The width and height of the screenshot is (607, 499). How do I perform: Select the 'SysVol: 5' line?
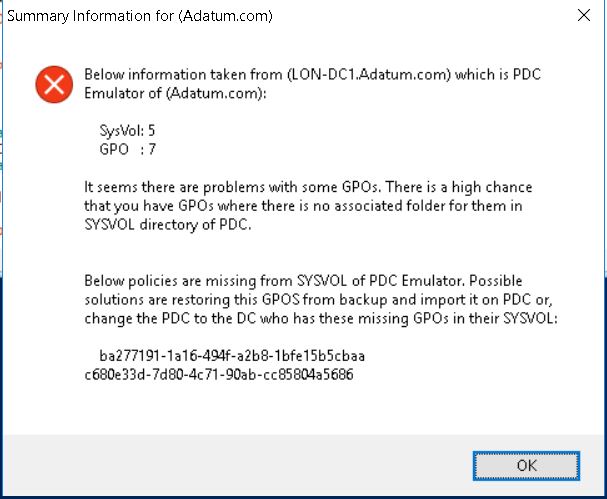pos(127,130)
